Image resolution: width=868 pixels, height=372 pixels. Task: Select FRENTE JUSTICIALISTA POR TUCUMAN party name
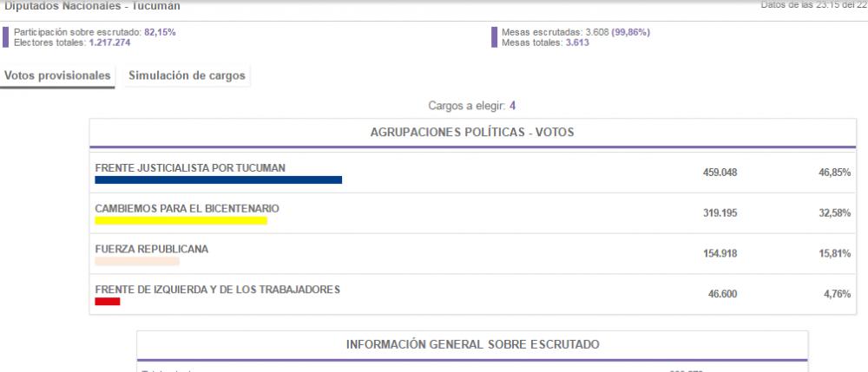(190, 168)
